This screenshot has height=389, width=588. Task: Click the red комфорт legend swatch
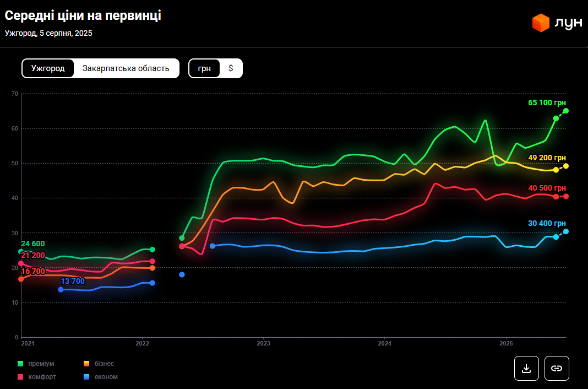(x=20, y=377)
